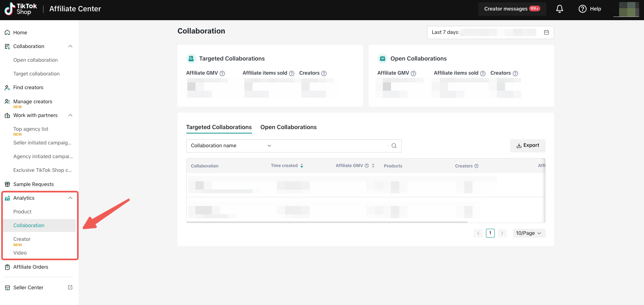
Task: Click the Creators column help icon in table
Action: [x=476, y=166]
